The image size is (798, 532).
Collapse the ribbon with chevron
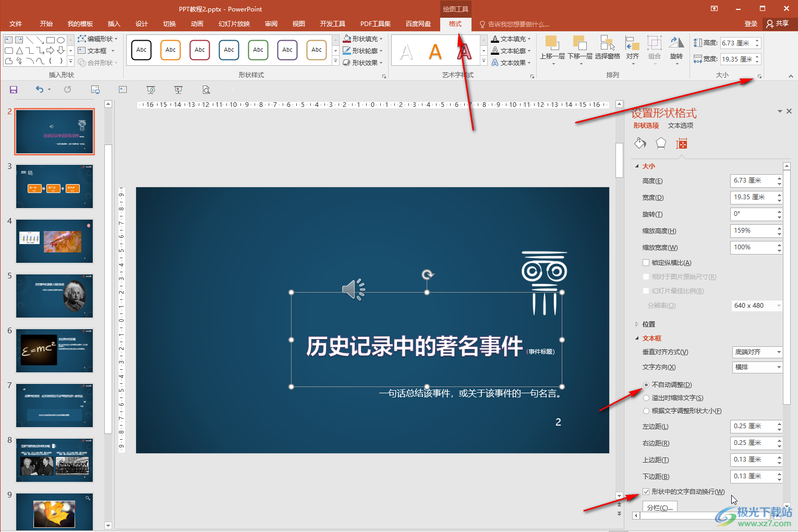point(791,76)
